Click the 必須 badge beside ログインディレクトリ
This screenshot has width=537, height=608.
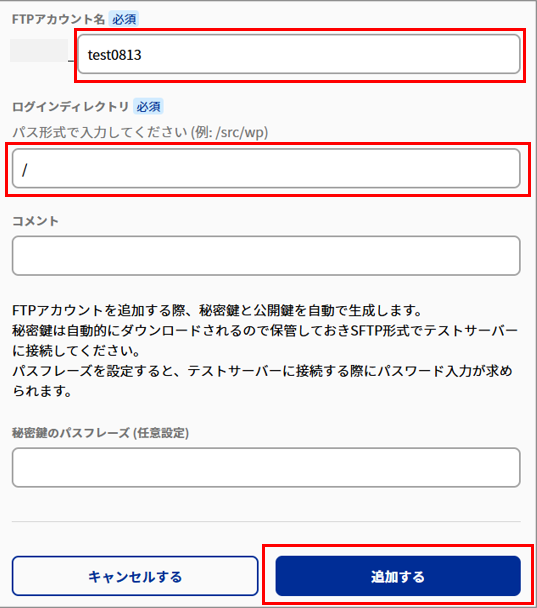tap(148, 106)
